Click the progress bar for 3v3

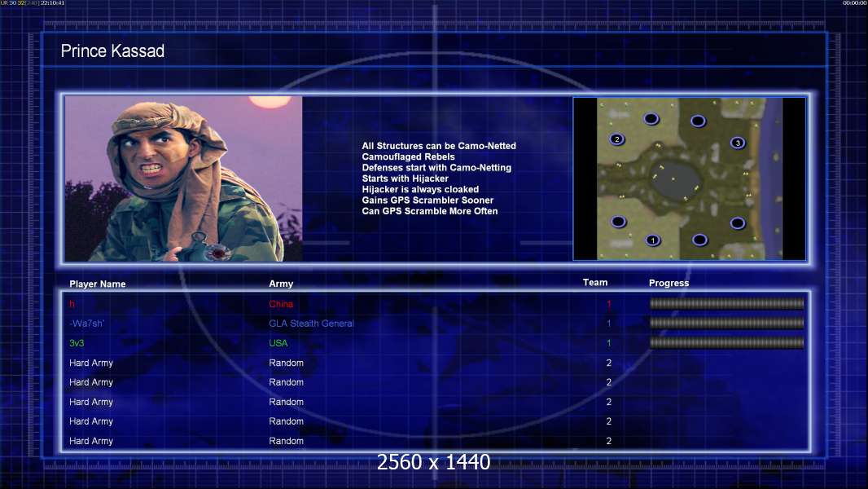tap(727, 343)
